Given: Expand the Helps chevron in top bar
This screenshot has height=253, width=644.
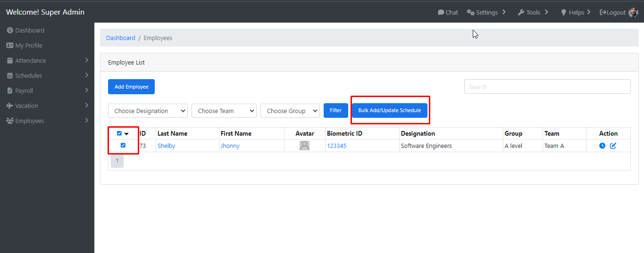Looking at the screenshot, I should click(x=589, y=12).
